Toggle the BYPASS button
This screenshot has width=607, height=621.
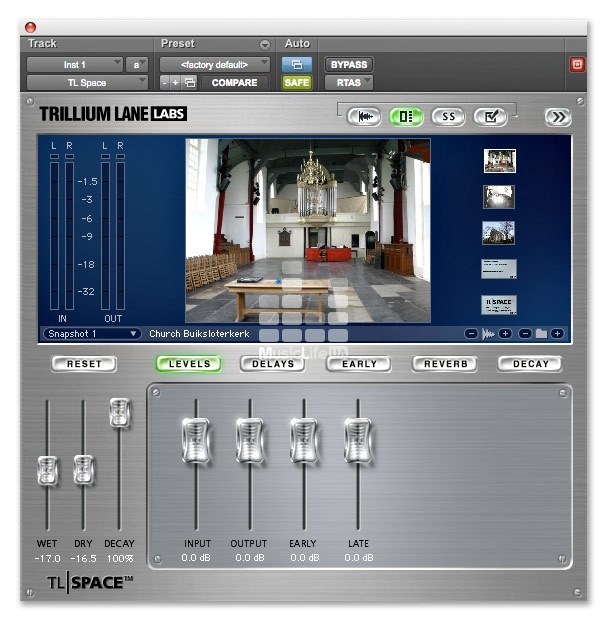[x=349, y=64]
